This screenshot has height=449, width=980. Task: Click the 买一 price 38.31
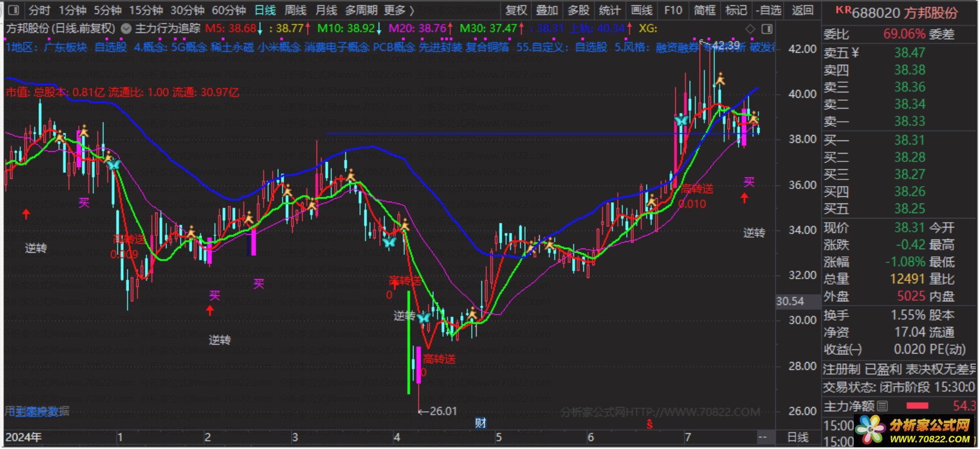coord(910,140)
